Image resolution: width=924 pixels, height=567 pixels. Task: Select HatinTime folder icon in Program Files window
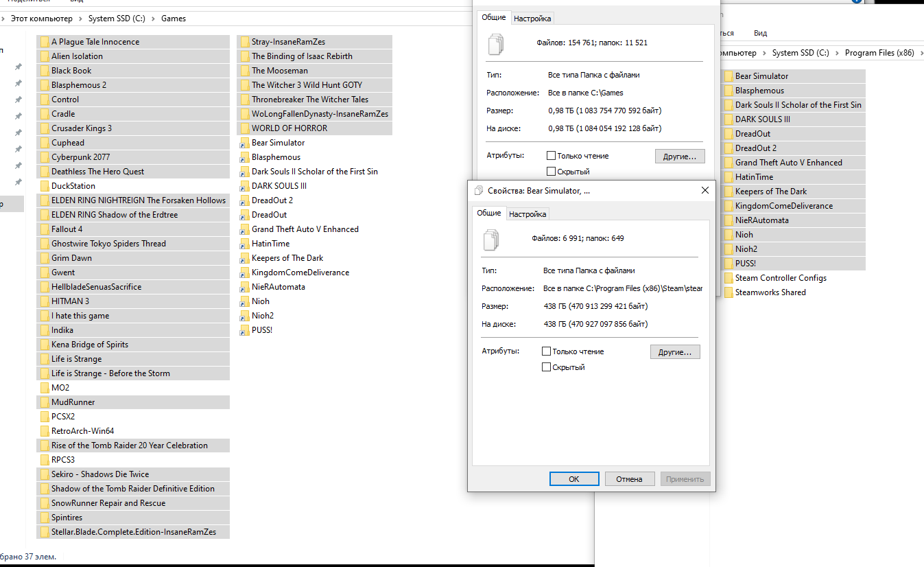coord(728,177)
